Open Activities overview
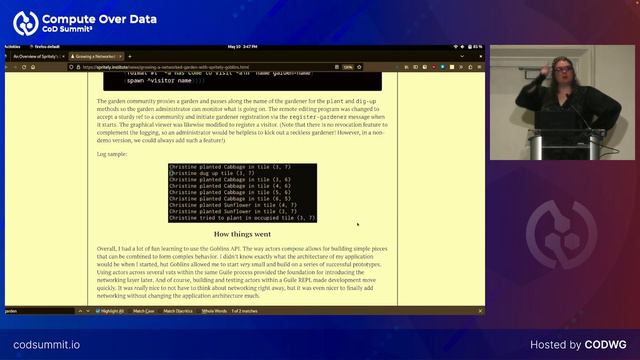Image resolution: width=640 pixels, height=360 pixels. tap(12, 47)
